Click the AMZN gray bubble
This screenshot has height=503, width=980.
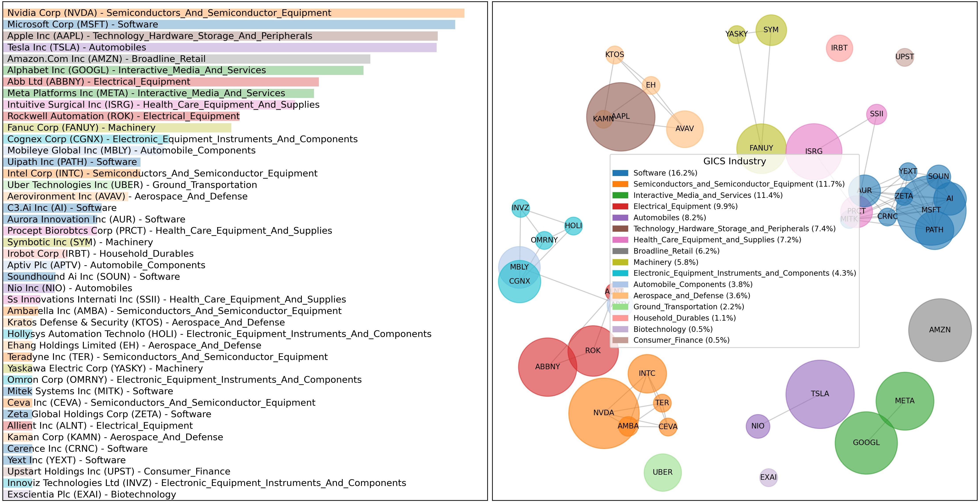click(940, 330)
